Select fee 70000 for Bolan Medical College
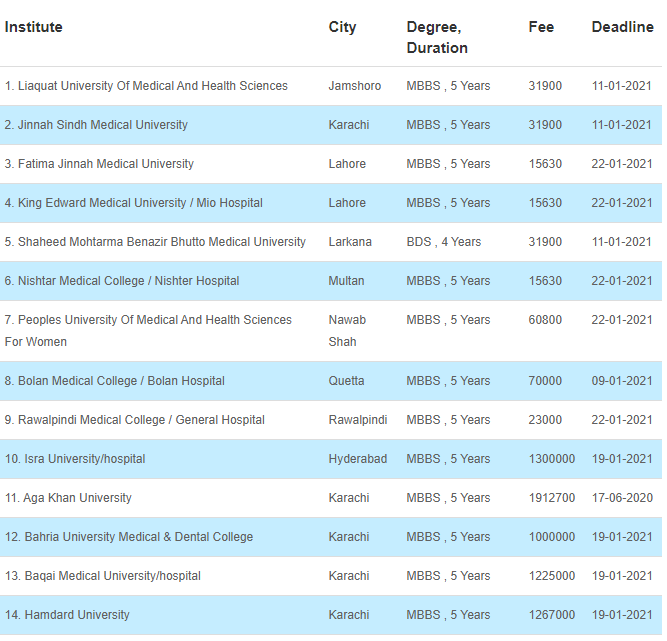The image size is (667, 641). [x=545, y=381]
